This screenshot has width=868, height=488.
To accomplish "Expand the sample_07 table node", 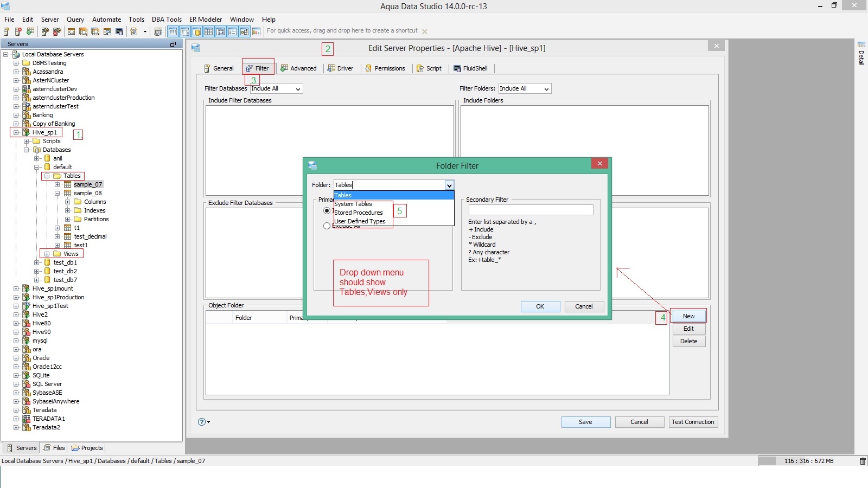I will 57,184.
